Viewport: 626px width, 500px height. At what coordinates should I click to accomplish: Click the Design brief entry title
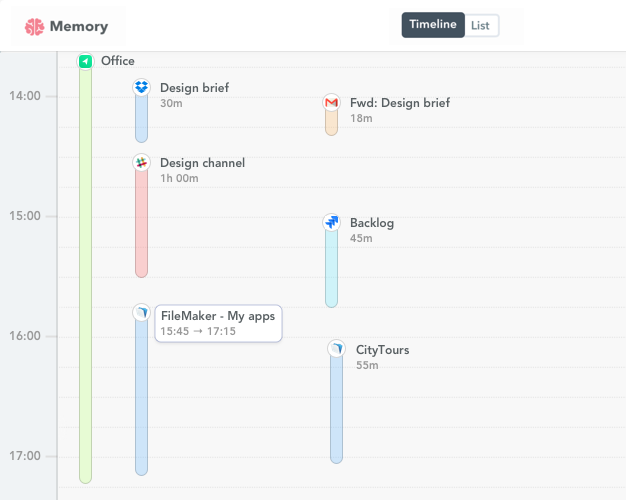pyautogui.click(x=194, y=88)
